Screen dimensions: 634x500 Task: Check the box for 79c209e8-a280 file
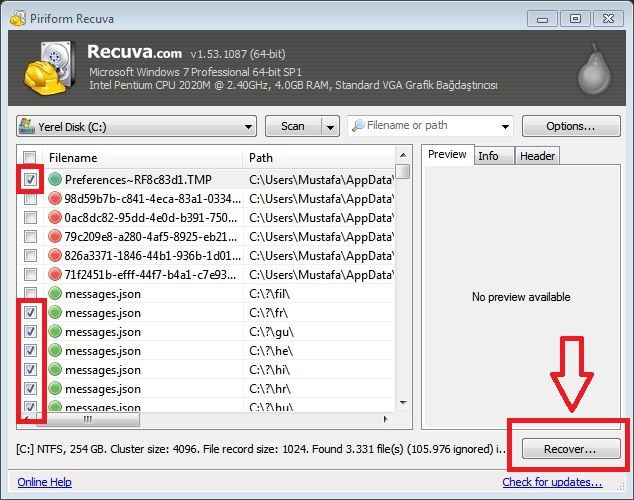click(x=30, y=236)
